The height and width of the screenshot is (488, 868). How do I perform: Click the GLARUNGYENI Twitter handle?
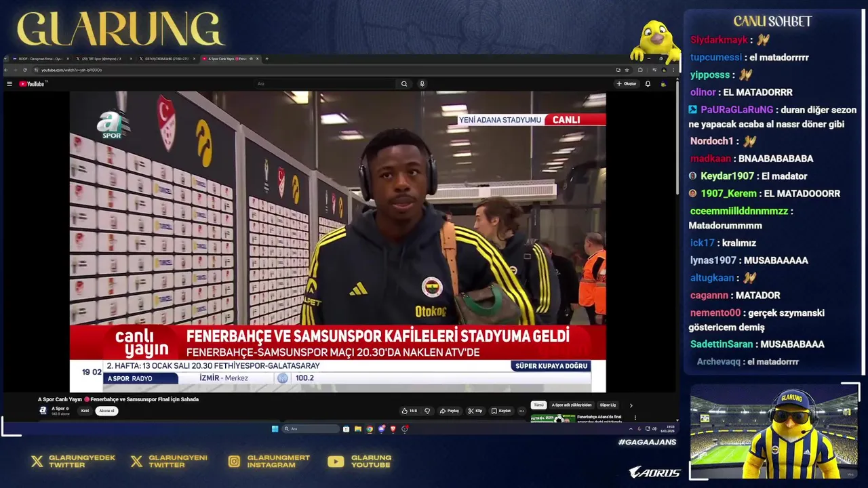tap(178, 462)
